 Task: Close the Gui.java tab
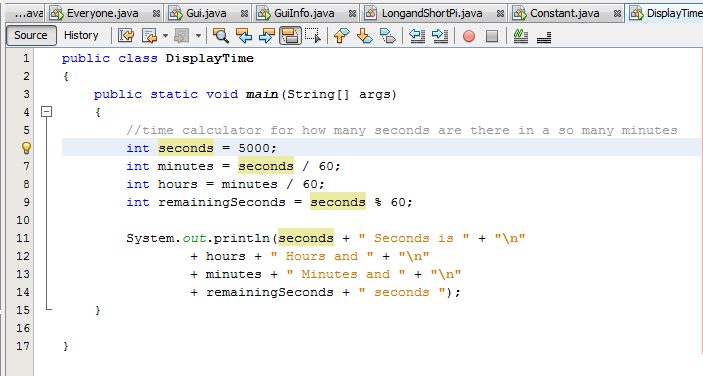point(244,14)
